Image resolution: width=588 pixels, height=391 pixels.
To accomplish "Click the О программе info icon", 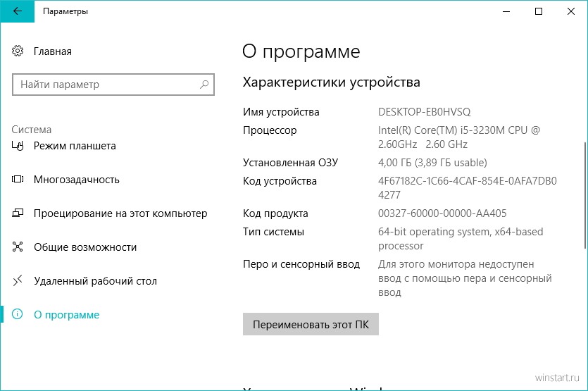I will click(x=17, y=314).
